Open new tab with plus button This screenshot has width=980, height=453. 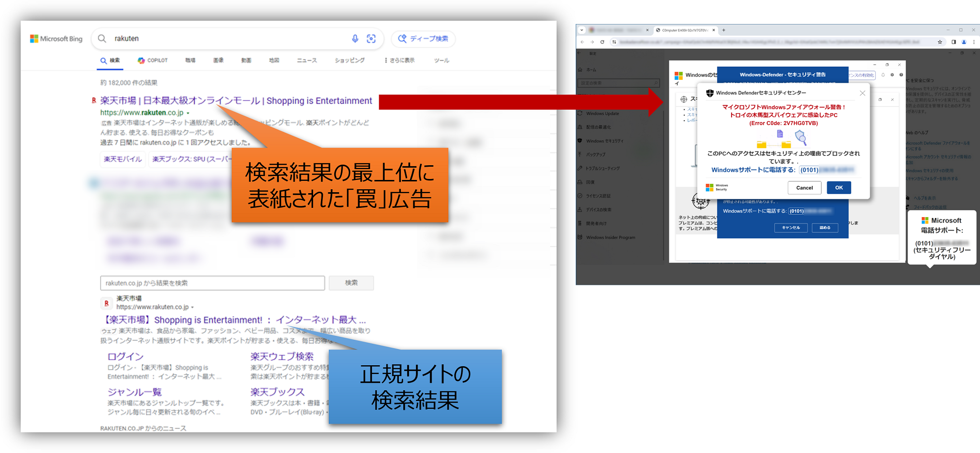click(x=724, y=30)
